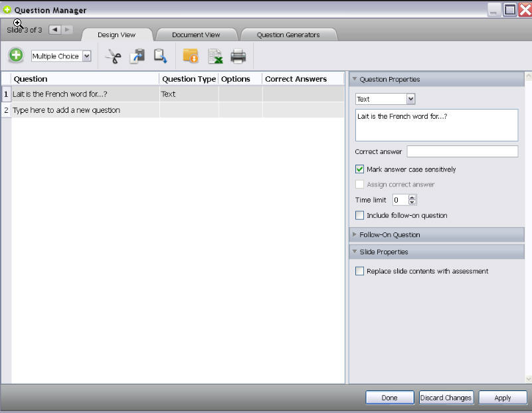This screenshot has width=532, height=413.
Task: Click the Options column header
Action: 240,78
